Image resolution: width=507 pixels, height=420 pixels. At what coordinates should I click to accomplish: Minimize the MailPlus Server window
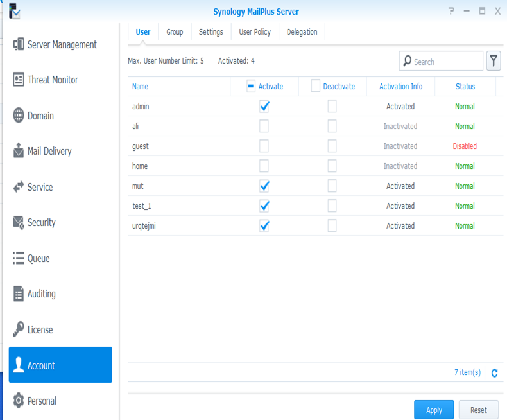(x=467, y=11)
